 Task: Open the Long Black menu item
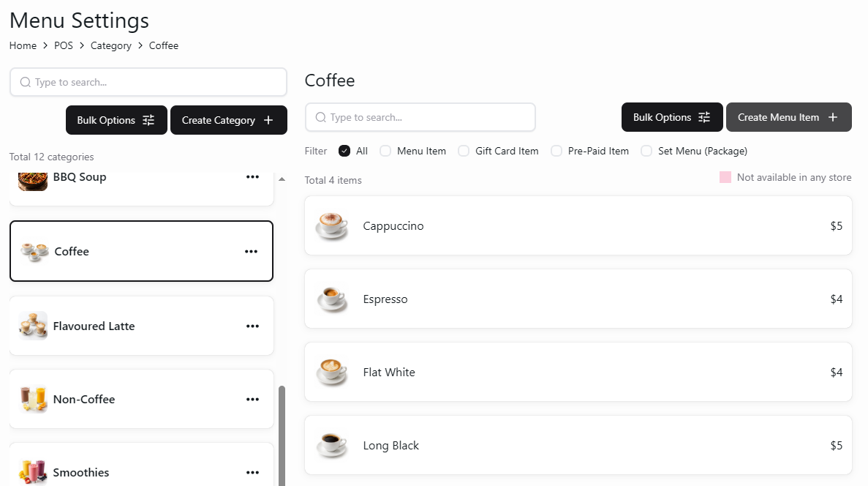pos(578,445)
